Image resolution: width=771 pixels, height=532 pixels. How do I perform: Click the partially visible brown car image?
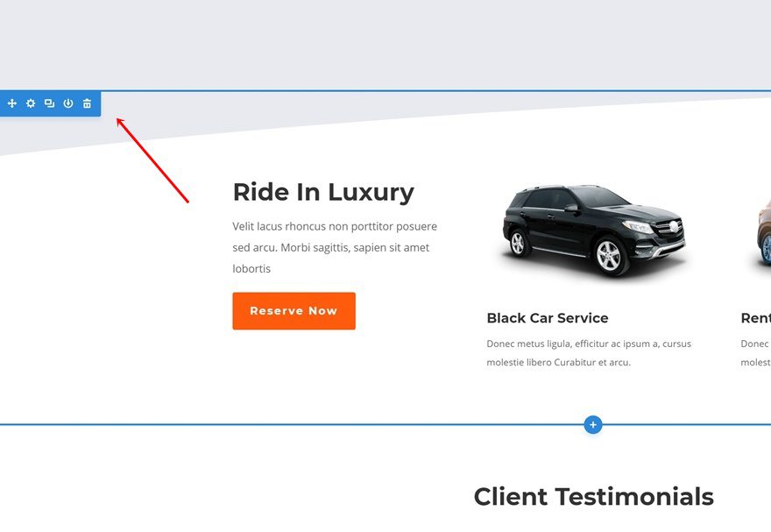(x=764, y=231)
